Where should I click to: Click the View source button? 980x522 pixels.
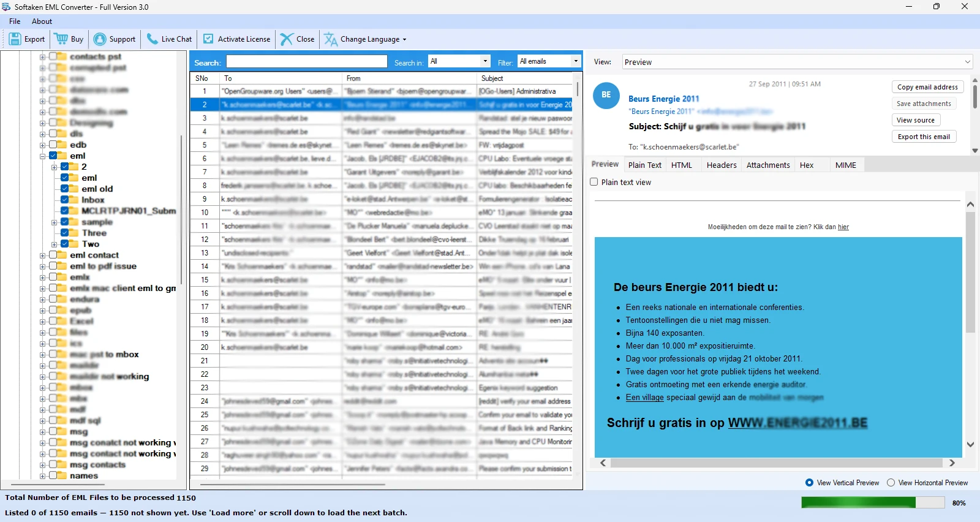[x=916, y=120]
